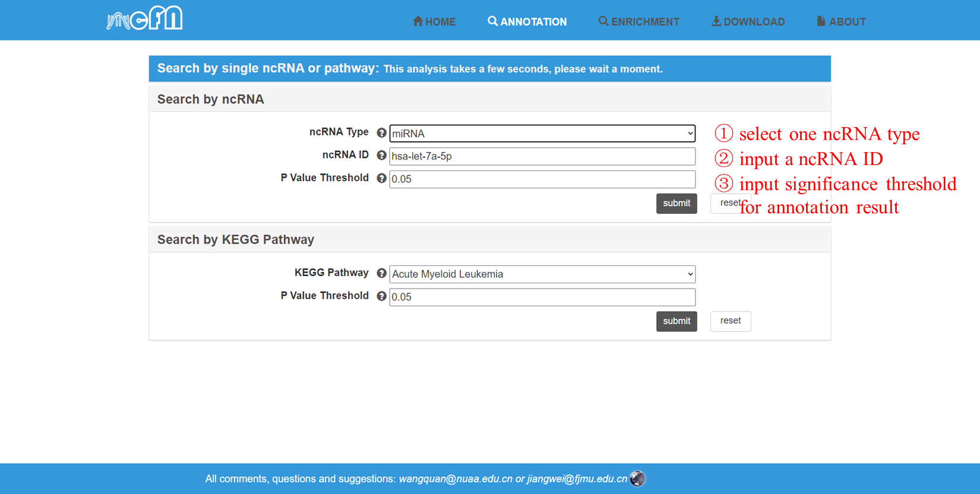
Task: Click help icon beside KEGG Pathway label
Action: 381,273
